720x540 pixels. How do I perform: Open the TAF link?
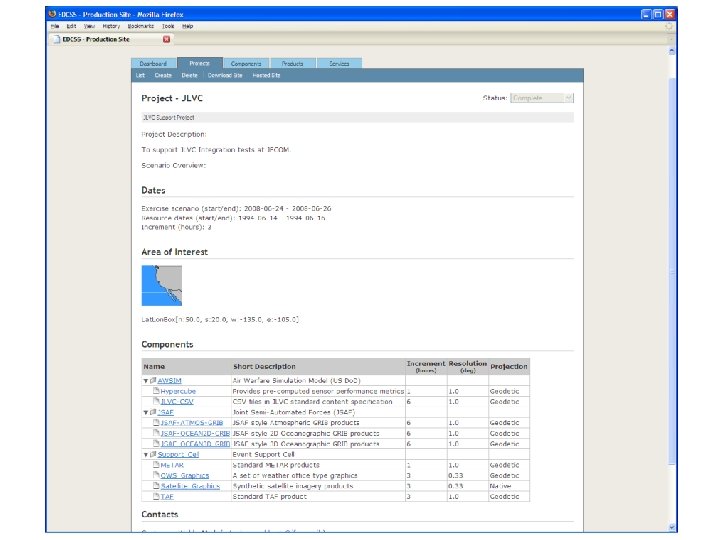click(167, 497)
